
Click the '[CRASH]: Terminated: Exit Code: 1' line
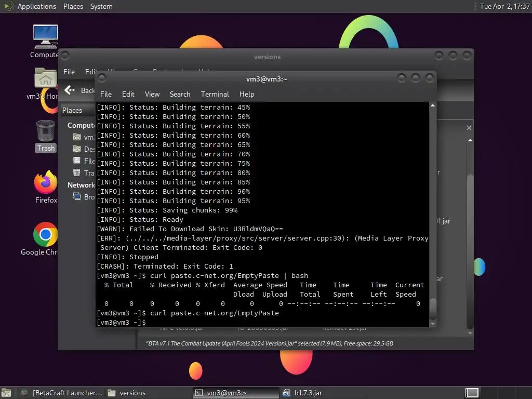pos(165,267)
